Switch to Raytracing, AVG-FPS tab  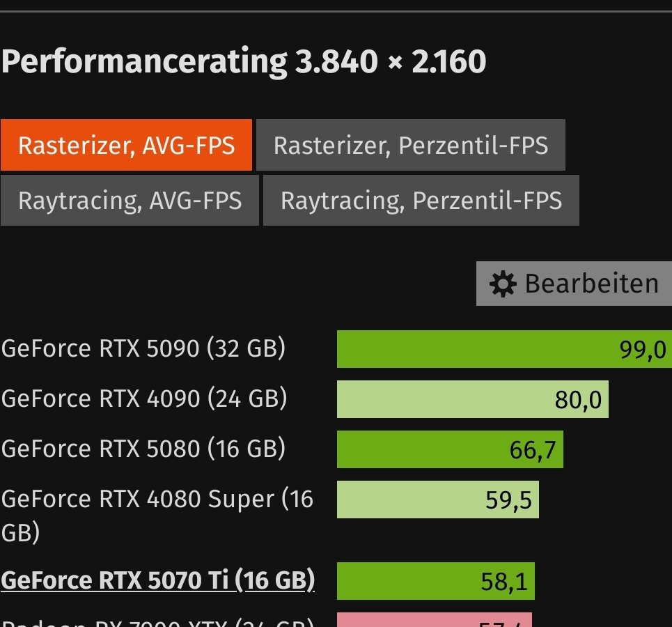click(130, 200)
